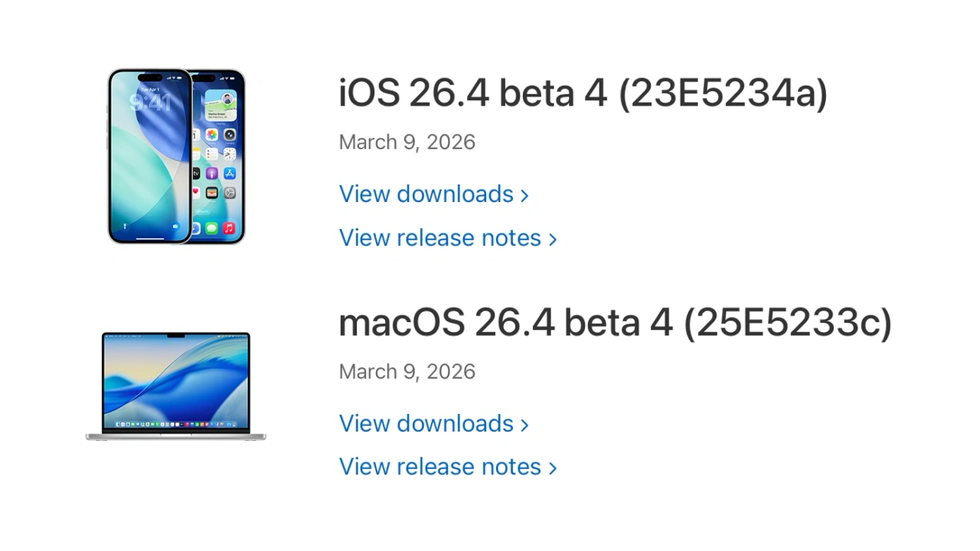Select the Clock app icon
The image size is (980, 551).
coord(230,155)
